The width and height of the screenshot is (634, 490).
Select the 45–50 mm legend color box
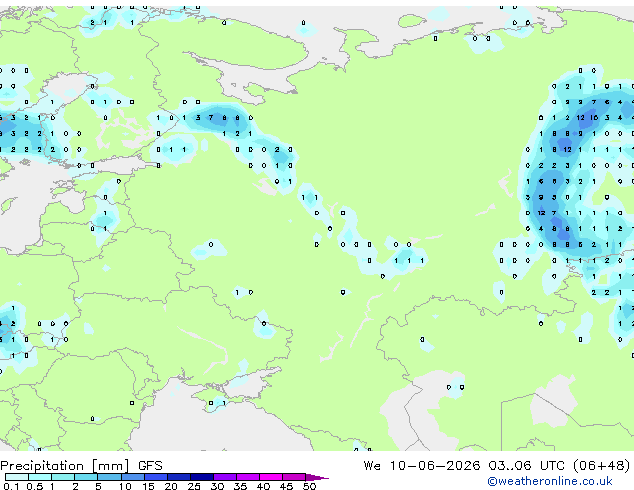tap(294, 477)
